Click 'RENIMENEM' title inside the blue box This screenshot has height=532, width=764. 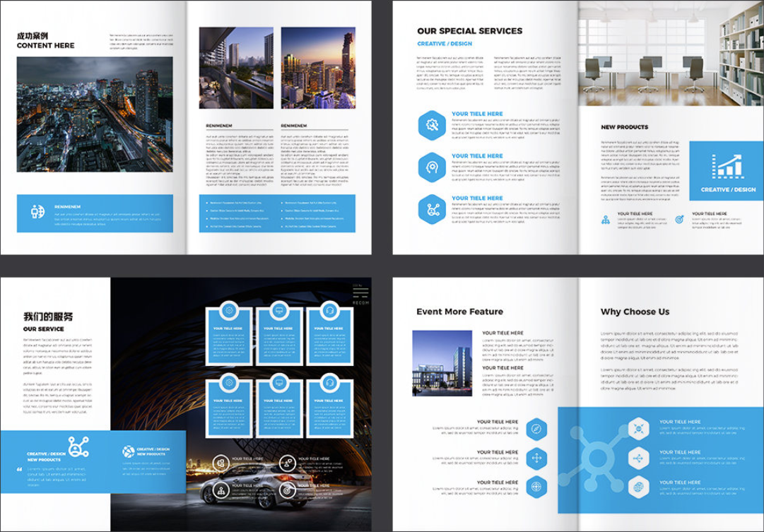tap(67, 207)
